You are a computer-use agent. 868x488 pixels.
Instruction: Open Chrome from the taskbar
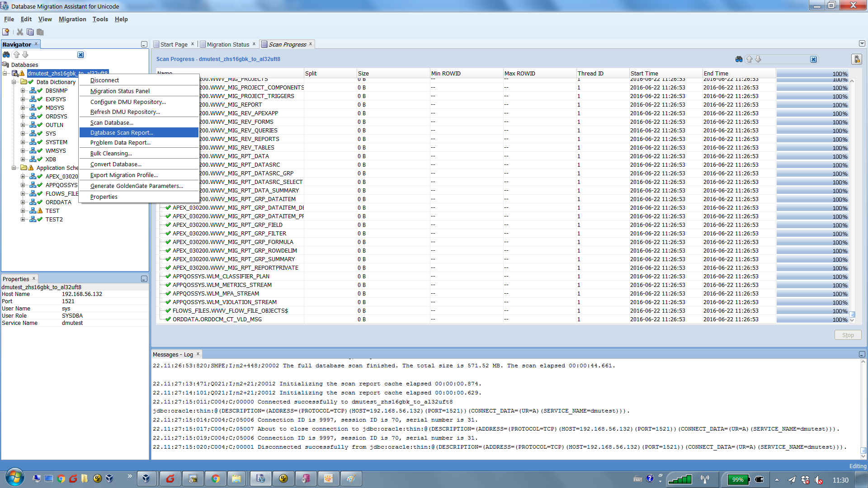(216, 479)
